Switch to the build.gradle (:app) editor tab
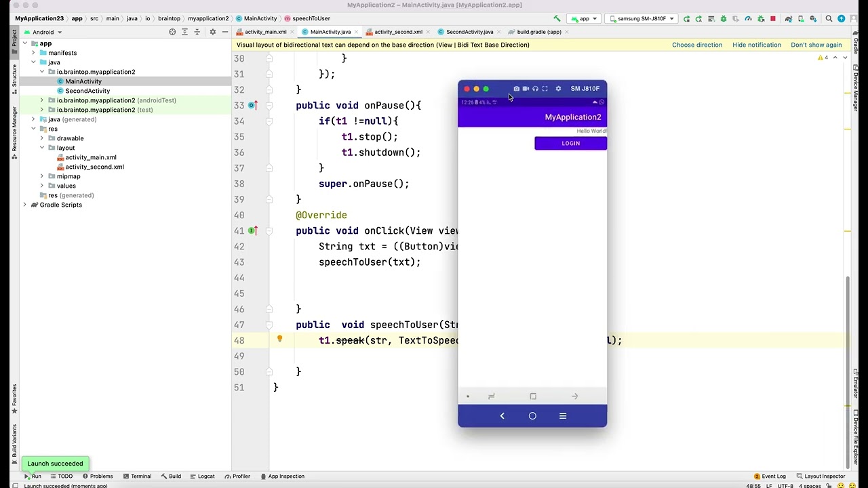 pyautogui.click(x=539, y=32)
